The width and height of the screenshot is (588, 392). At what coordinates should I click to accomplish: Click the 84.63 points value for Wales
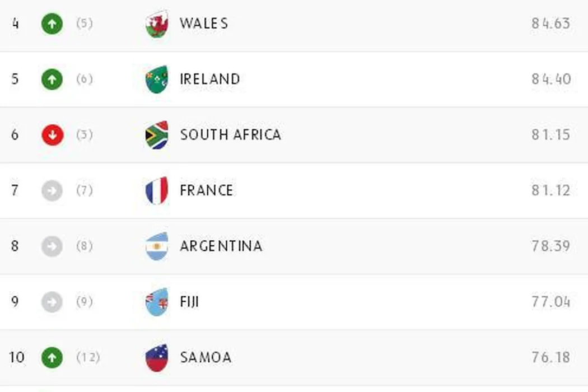point(550,24)
